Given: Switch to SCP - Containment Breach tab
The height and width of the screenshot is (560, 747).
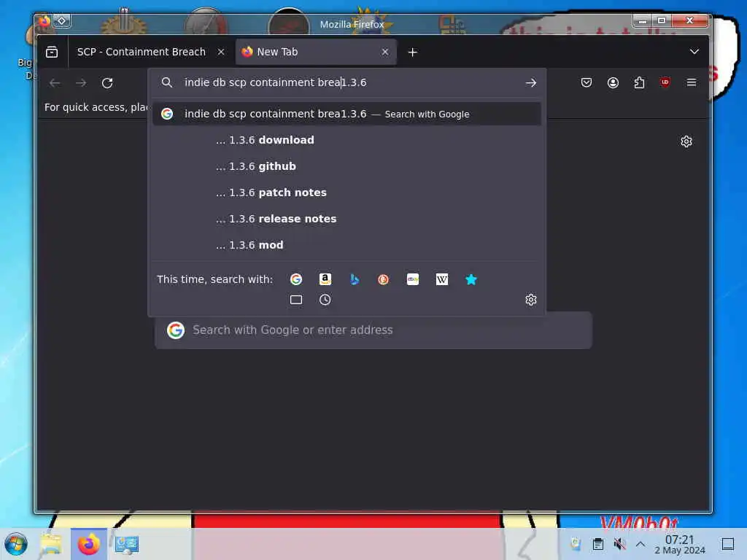Looking at the screenshot, I should pyautogui.click(x=141, y=52).
